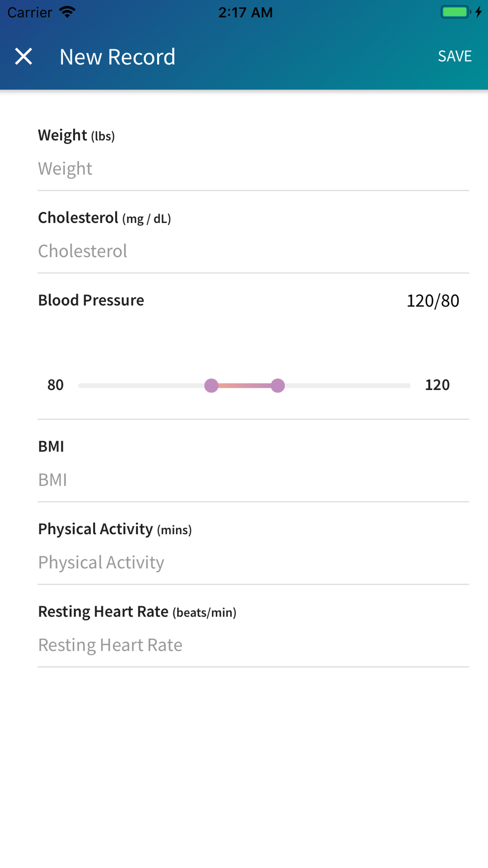
Task: Tap the slider track near the 120 label
Action: (x=390, y=386)
